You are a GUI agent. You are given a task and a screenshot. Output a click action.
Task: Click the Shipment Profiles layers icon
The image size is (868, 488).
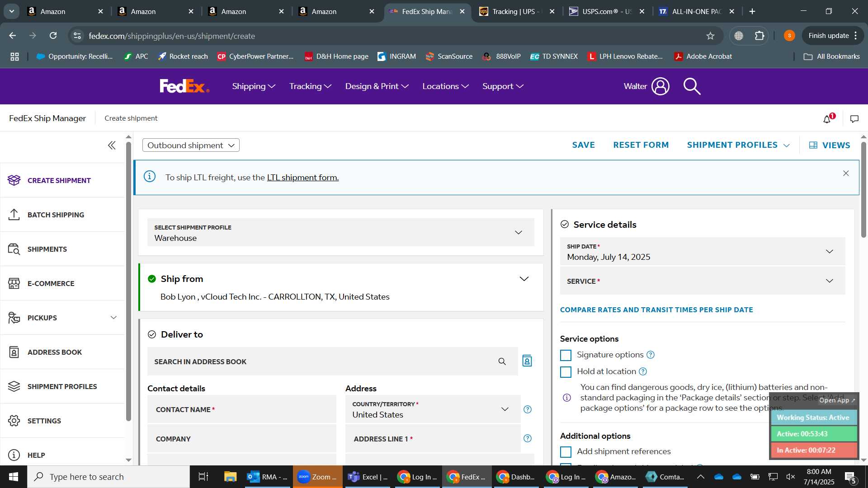(14, 386)
